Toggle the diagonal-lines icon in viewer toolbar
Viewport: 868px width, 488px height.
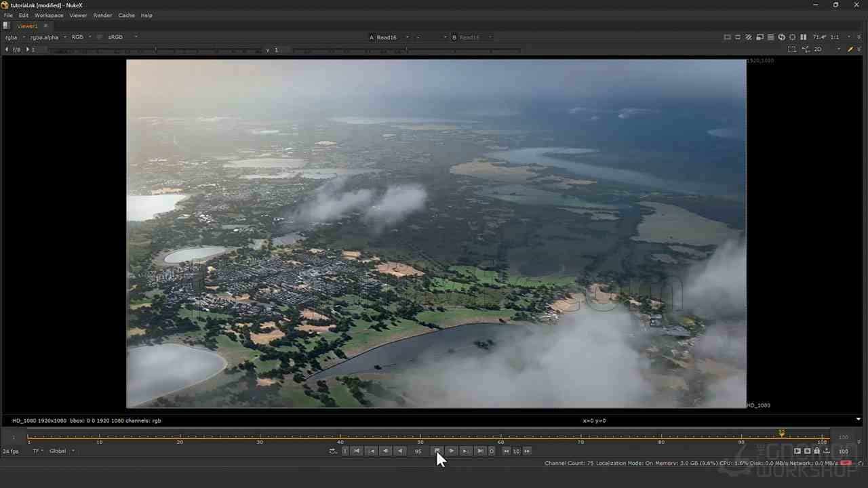pos(749,37)
